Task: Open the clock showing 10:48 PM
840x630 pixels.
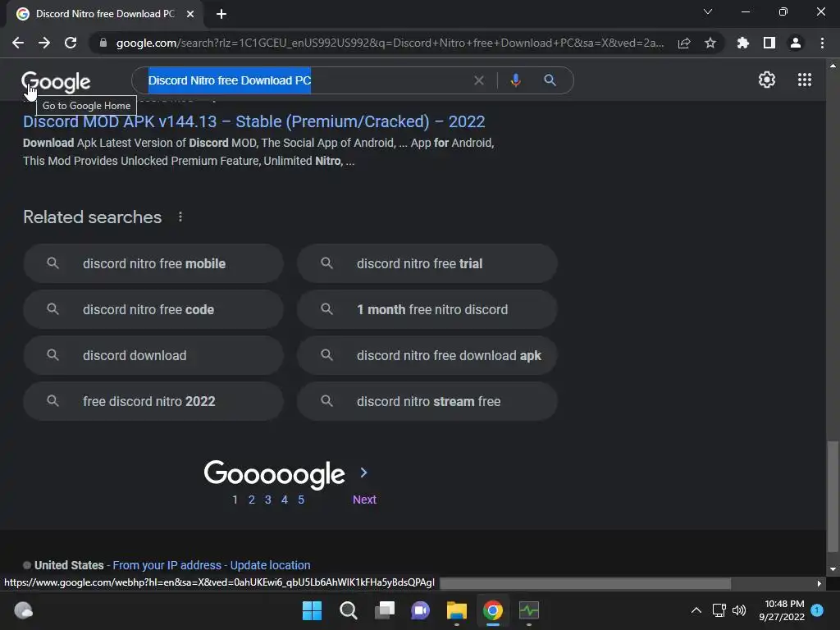Action: 782,610
